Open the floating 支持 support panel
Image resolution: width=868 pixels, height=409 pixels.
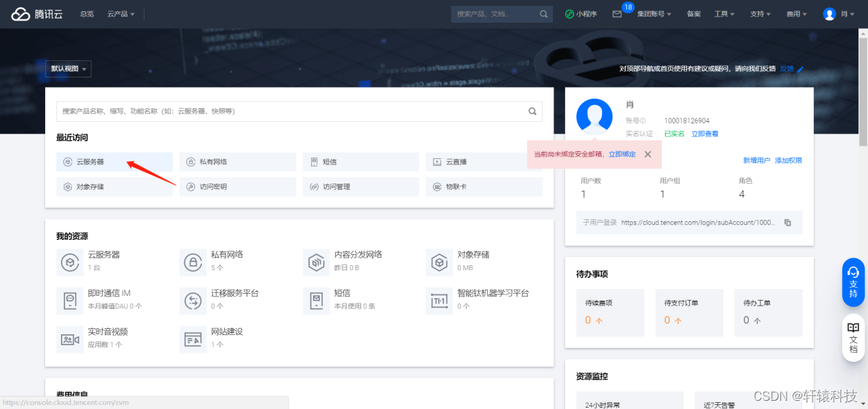pyautogui.click(x=853, y=282)
